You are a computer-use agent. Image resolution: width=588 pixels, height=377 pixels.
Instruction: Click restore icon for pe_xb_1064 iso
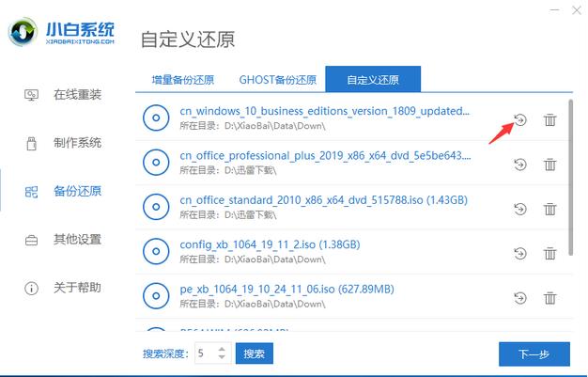[x=520, y=298]
